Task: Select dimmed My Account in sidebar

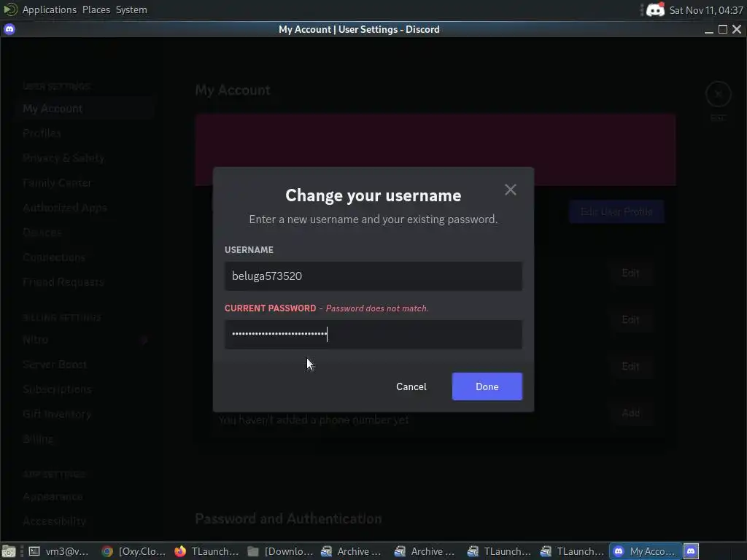Action: point(84,109)
